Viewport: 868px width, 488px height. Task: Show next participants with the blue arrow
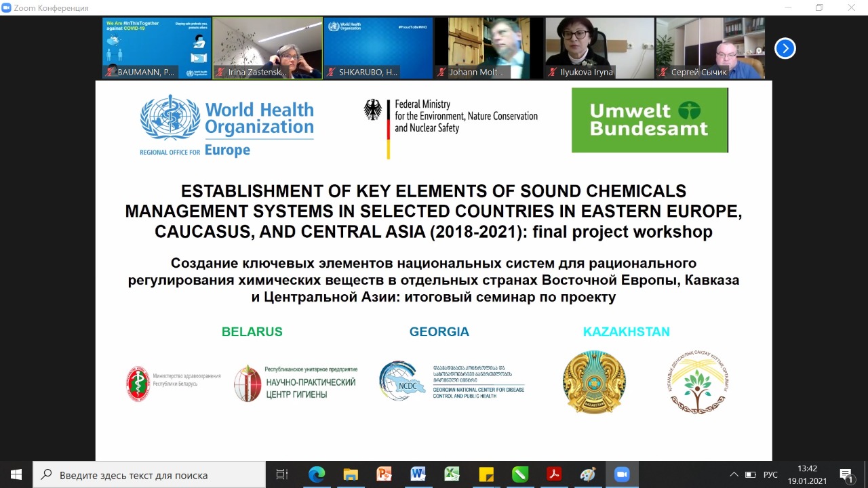(x=785, y=48)
